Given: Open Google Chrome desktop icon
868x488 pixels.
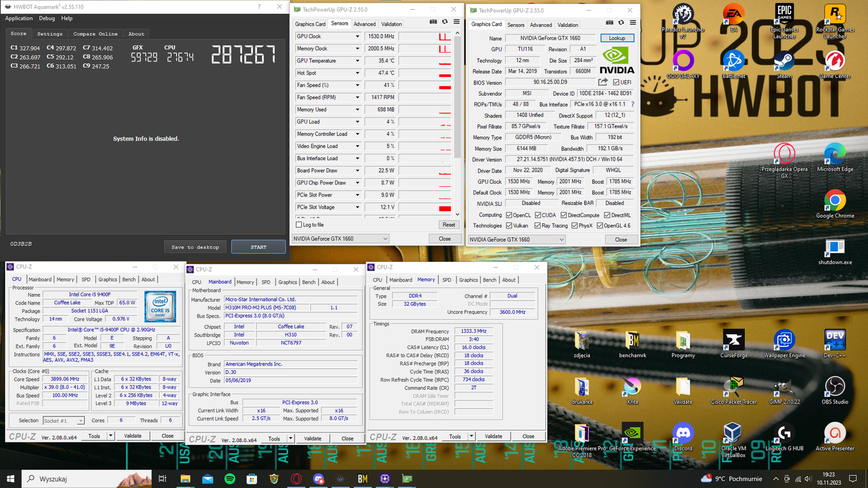Looking at the screenshot, I should [x=835, y=204].
